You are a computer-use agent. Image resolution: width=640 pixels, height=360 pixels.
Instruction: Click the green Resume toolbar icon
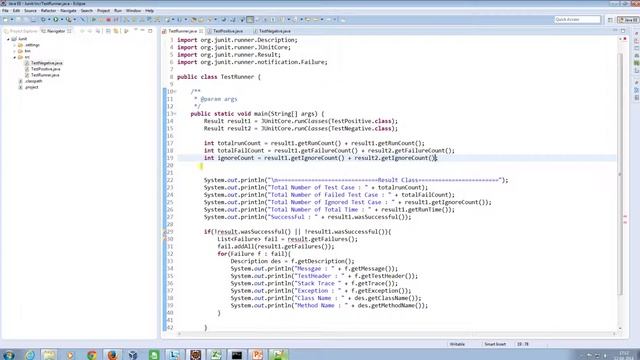click(94, 20)
